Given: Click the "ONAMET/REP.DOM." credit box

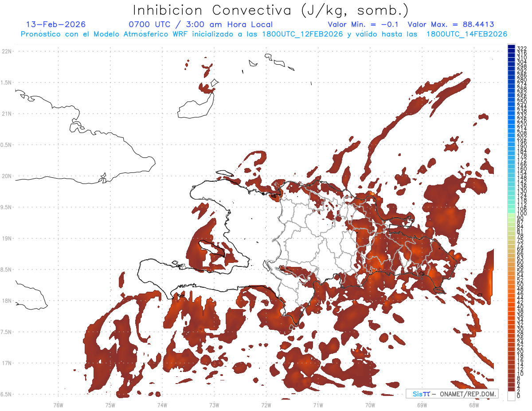Looking at the screenshot, I should (x=452, y=394).
